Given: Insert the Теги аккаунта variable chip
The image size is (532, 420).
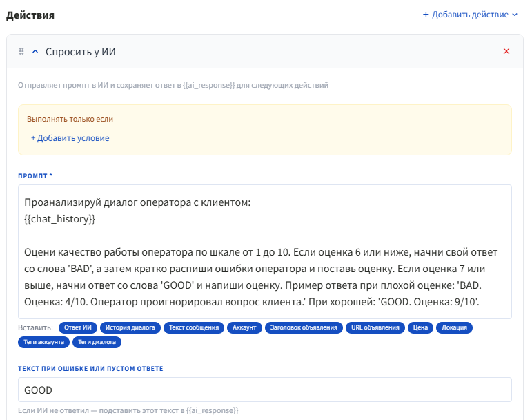Looking at the screenshot, I should [x=43, y=342].
